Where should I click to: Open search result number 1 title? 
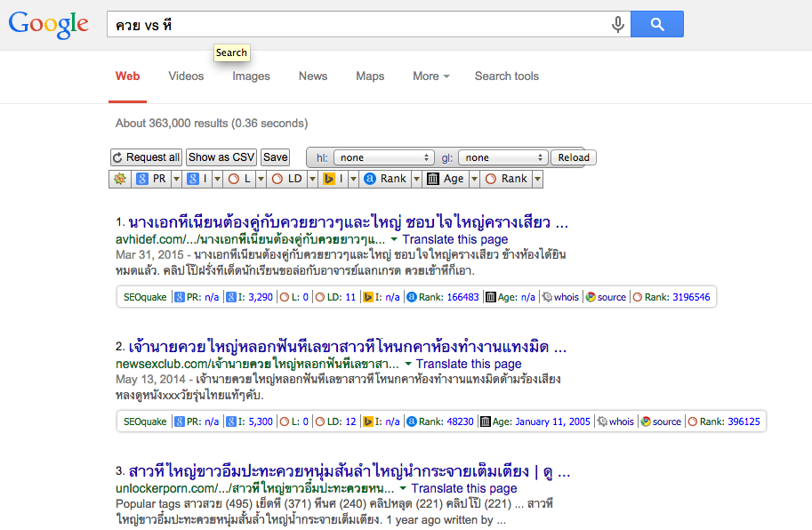[348, 222]
